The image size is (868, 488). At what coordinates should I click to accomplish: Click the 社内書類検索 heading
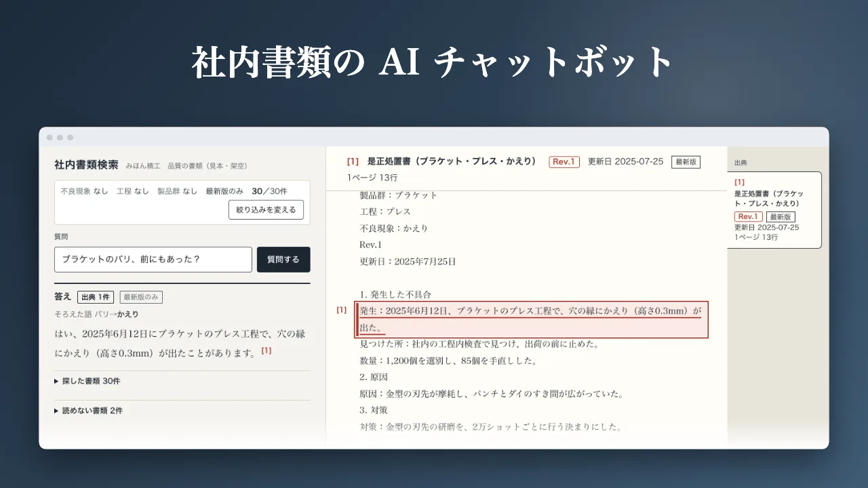coord(86,165)
